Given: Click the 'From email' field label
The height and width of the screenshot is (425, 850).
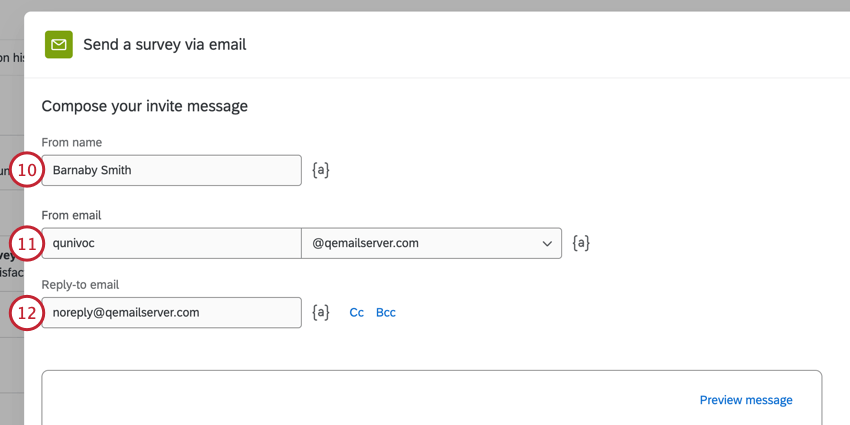Looking at the screenshot, I should [71, 214].
